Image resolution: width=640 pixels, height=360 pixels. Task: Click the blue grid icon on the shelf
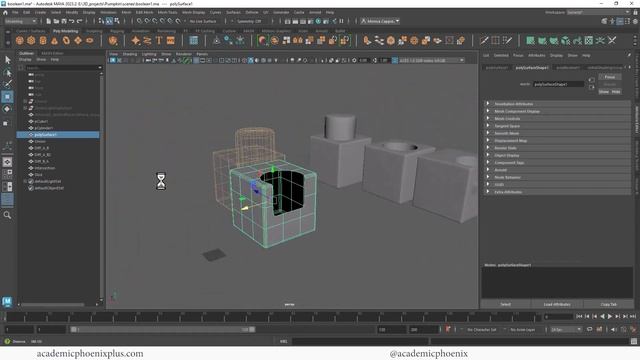(193, 40)
